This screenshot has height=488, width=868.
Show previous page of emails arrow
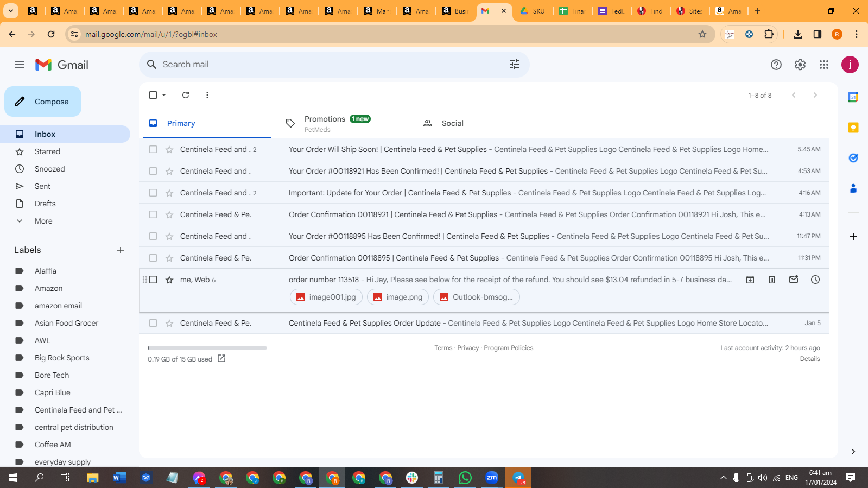794,95
